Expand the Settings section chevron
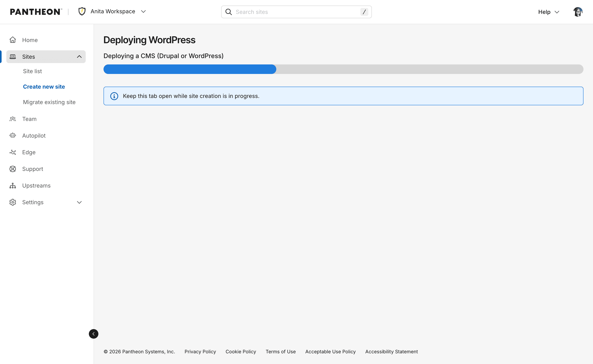Image resolution: width=593 pixels, height=364 pixels. [79, 202]
